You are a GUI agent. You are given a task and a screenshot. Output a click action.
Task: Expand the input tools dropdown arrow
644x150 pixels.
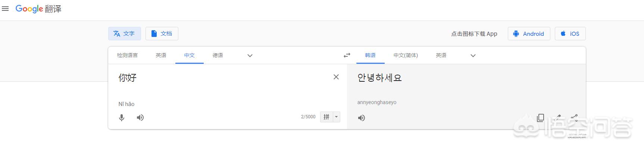click(x=336, y=117)
